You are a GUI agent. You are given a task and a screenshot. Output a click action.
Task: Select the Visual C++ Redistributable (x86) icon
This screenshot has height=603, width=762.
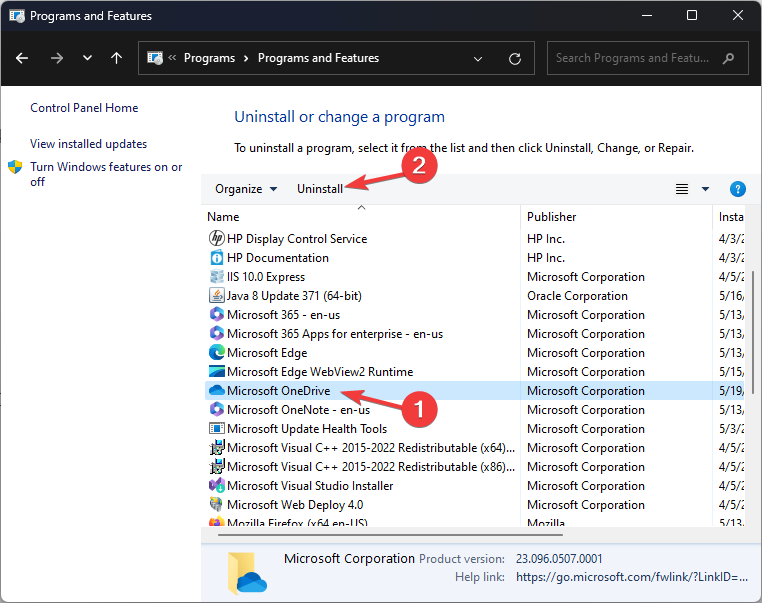[x=216, y=466]
